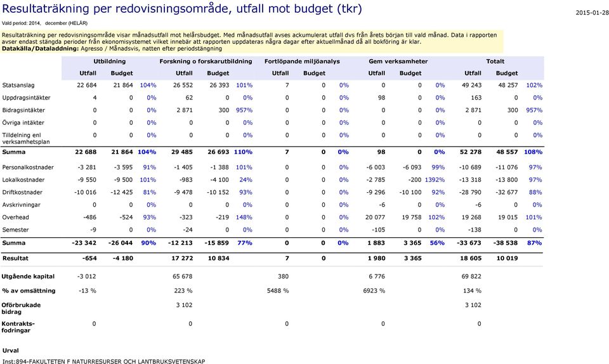This screenshot has width=609, height=364.
Task: Select the Overhead value 20 077
Action: 375,218
